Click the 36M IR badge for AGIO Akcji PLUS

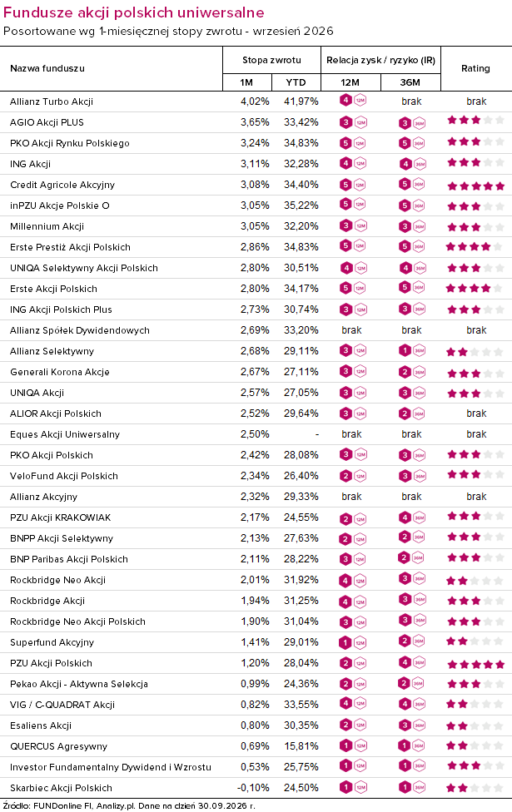pos(412,123)
